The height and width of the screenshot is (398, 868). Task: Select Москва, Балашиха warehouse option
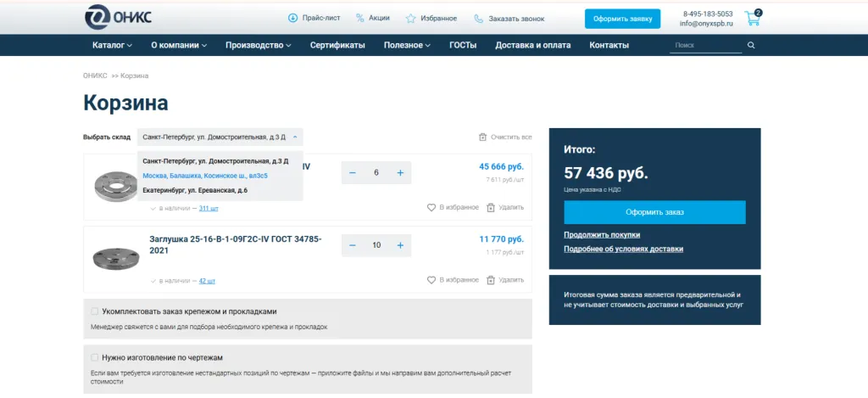(205, 176)
